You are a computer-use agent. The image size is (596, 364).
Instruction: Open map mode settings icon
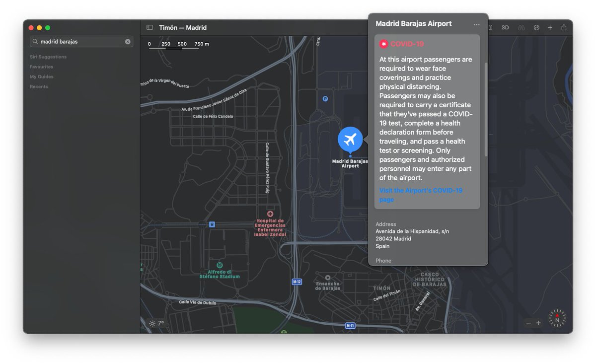[x=490, y=28]
